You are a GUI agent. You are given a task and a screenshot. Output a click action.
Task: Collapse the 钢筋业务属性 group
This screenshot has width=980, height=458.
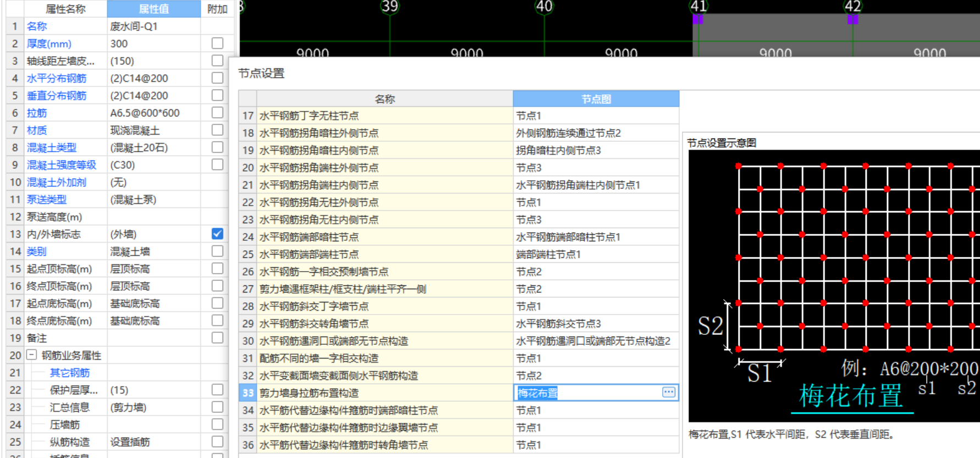click(x=32, y=355)
